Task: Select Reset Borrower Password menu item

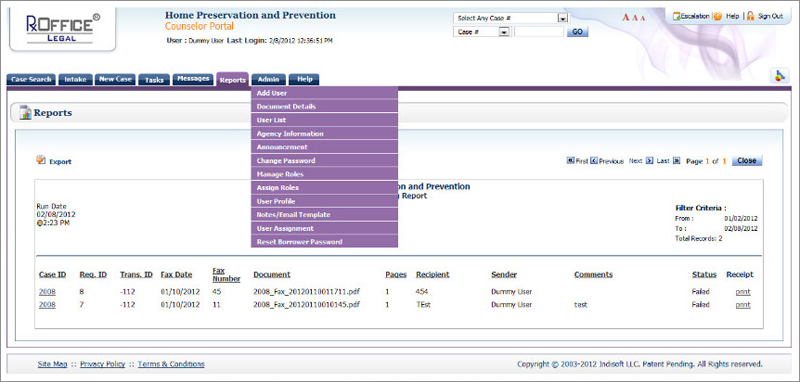Action: tap(324, 242)
